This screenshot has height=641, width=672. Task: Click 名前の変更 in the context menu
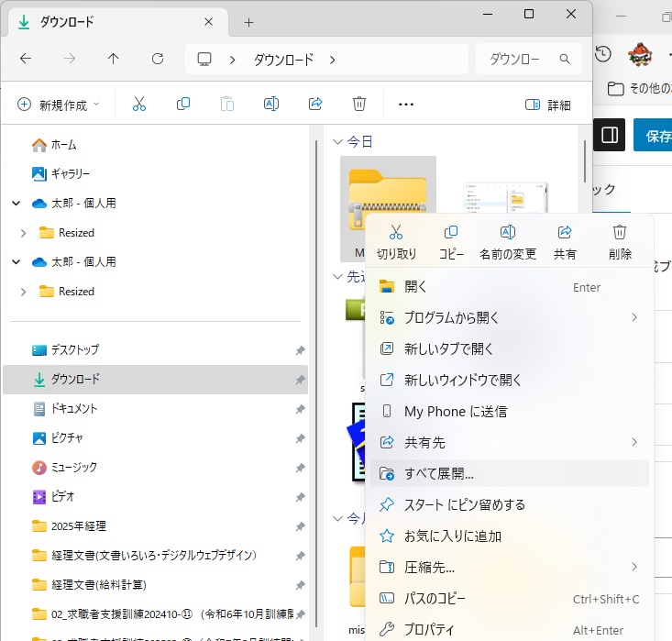tap(508, 242)
